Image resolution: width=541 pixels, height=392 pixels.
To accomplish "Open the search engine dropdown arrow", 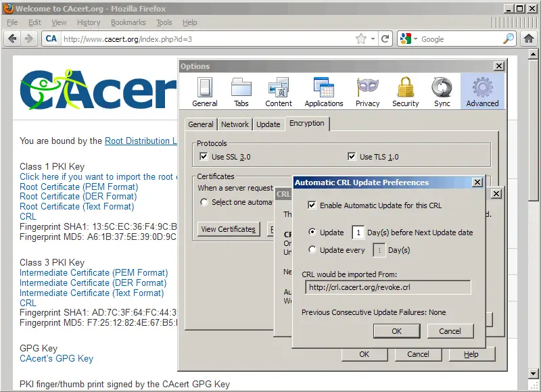I will 415,39.
